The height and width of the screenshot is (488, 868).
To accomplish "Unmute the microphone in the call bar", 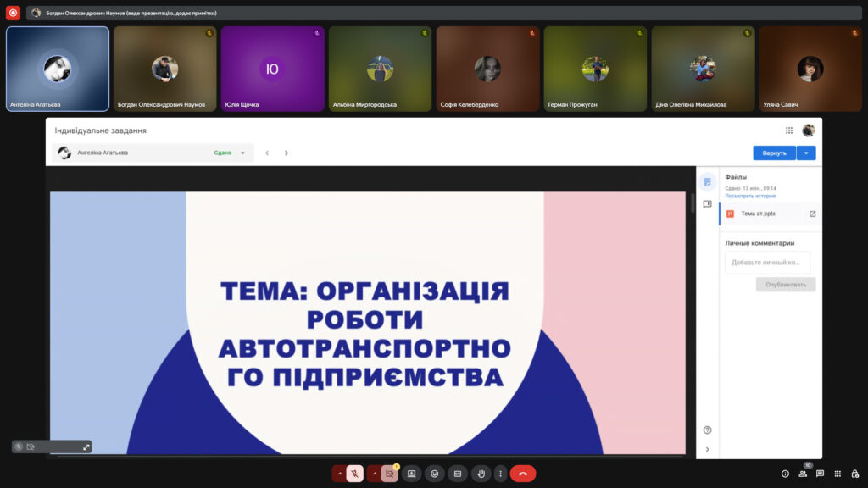I will pos(355,474).
